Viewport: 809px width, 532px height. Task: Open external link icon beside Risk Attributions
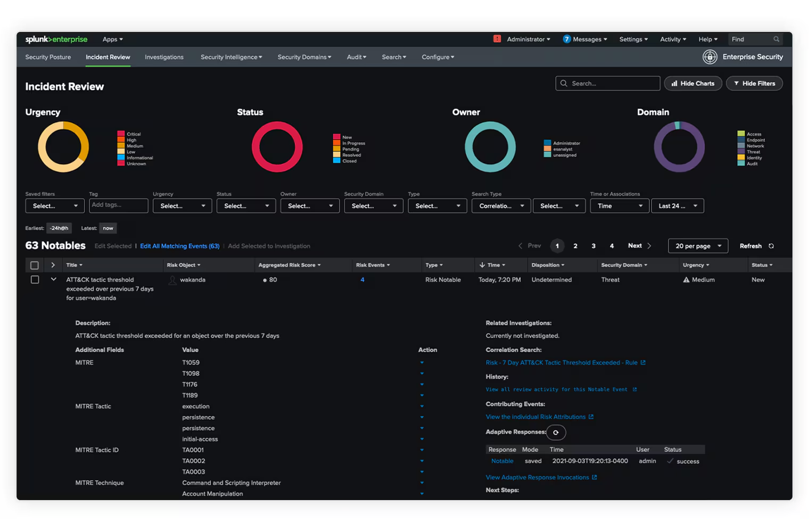pyautogui.click(x=591, y=417)
